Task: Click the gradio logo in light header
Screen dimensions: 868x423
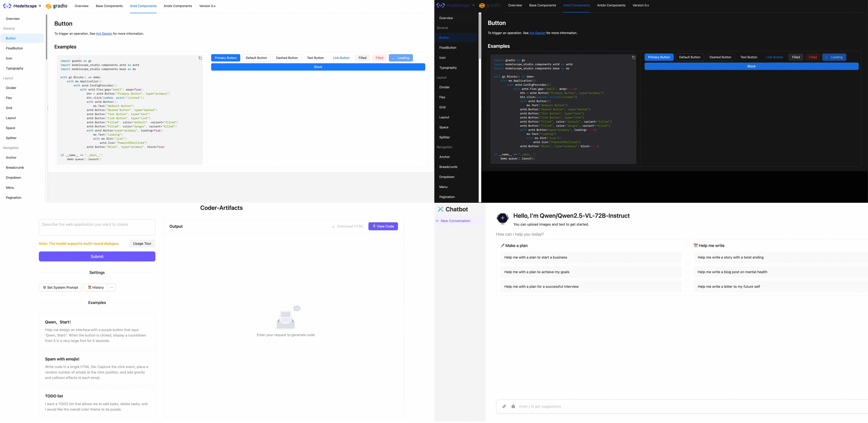Action: coord(56,6)
